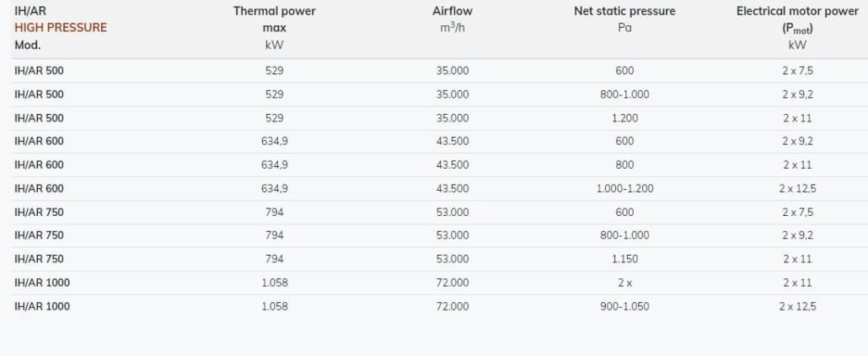
Task: Click the Thermal power max column header
Action: click(274, 28)
